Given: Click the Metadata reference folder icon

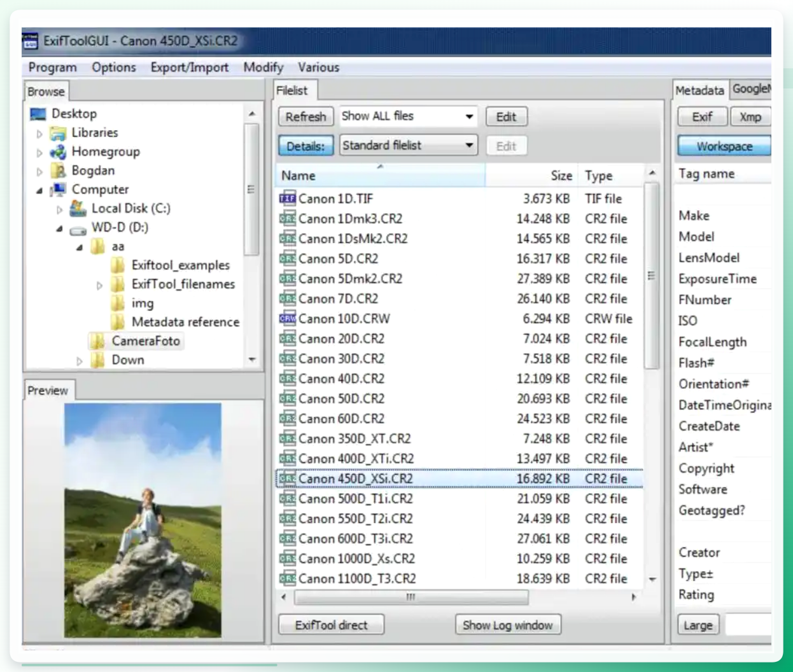Looking at the screenshot, I should [x=118, y=322].
